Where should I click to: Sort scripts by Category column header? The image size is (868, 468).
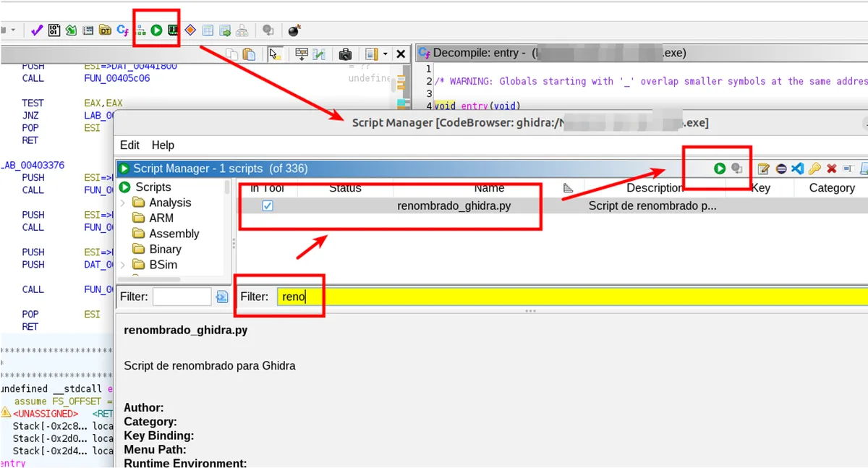tap(832, 188)
